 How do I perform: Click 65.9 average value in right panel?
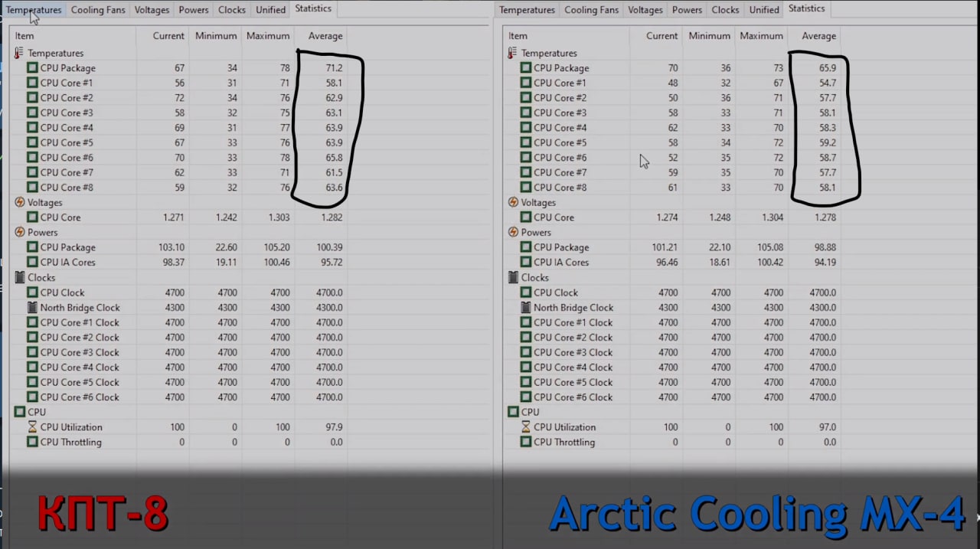[827, 68]
